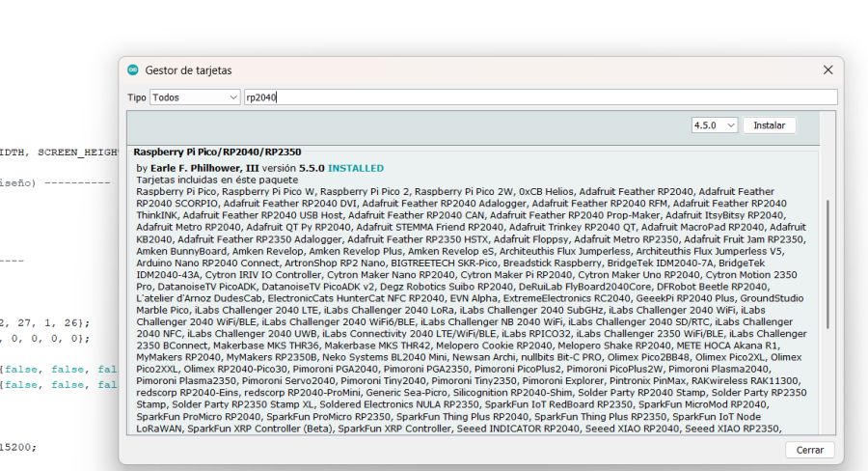Click the board list vertical scrollbar thumb

tap(827, 264)
